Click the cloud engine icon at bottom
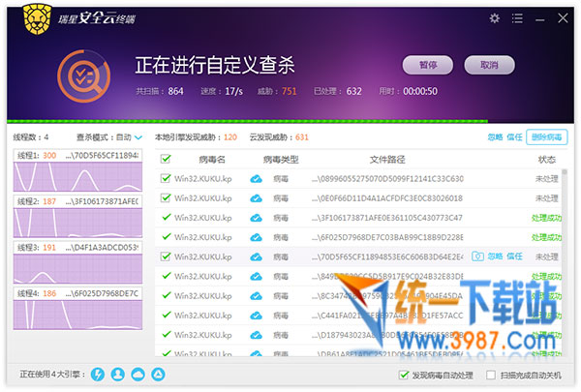Image resolution: width=581 pixels, height=392 pixels. 139,375
